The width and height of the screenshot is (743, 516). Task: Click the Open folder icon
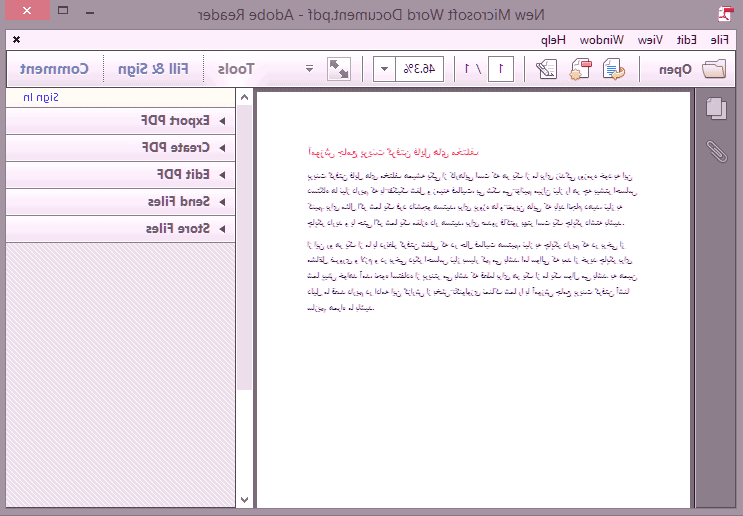(x=714, y=69)
